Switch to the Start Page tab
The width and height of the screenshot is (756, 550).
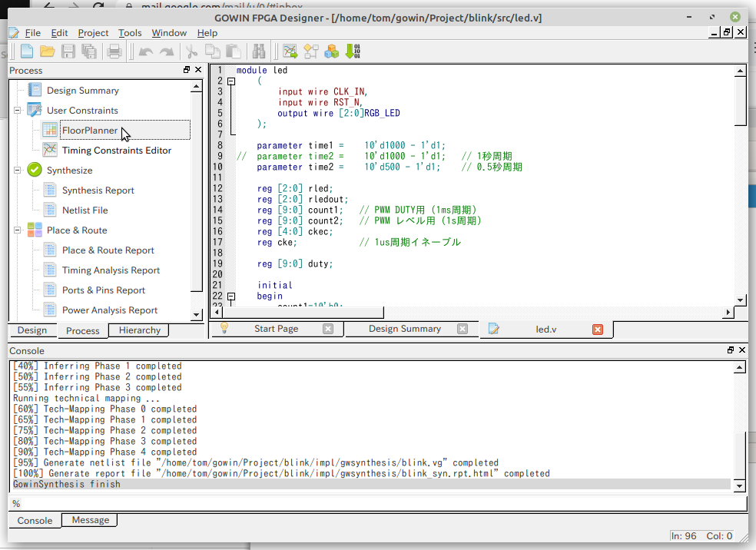(x=277, y=329)
